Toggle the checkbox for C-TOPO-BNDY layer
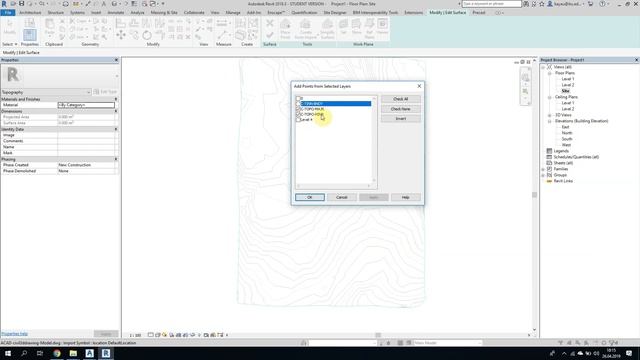 click(x=298, y=104)
